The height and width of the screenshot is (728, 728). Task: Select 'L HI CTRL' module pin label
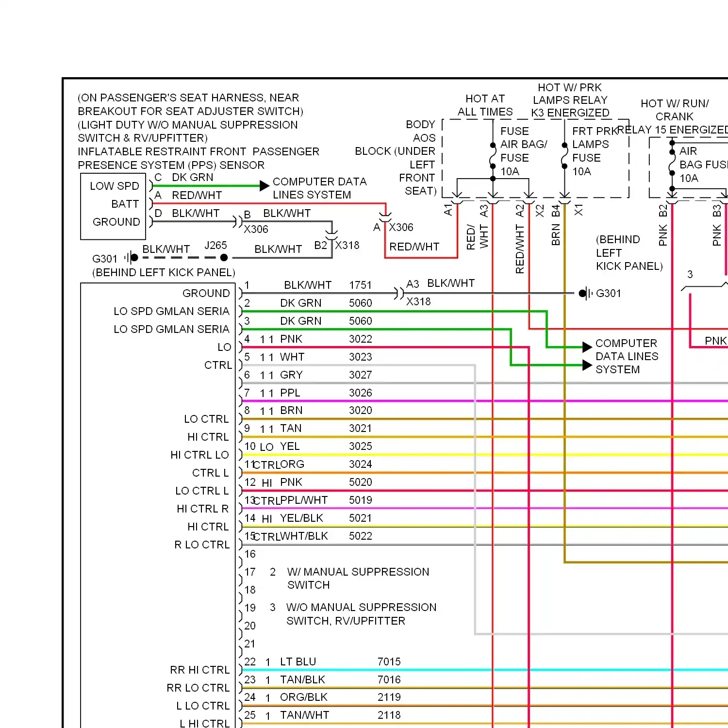204,723
